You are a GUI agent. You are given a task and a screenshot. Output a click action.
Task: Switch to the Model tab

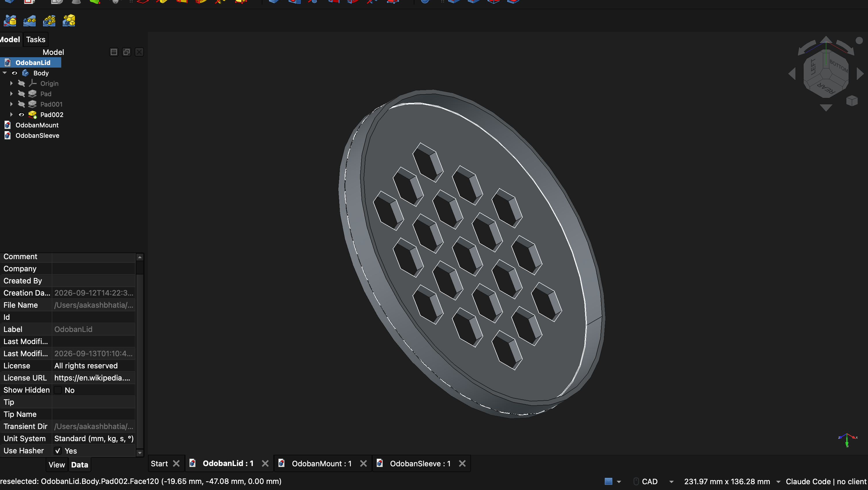[10, 39]
